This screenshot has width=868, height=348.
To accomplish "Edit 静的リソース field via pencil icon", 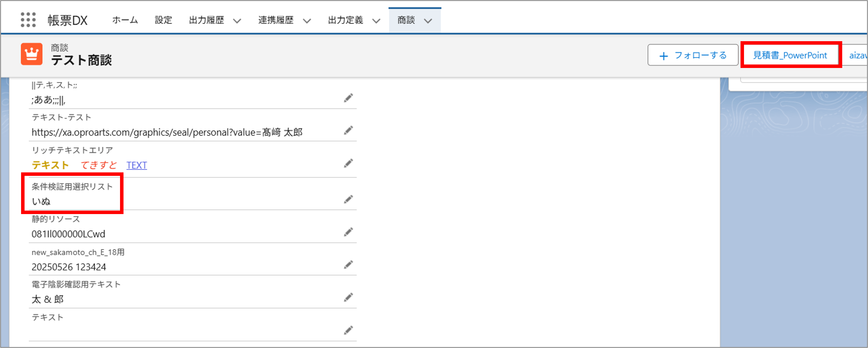I will [348, 232].
